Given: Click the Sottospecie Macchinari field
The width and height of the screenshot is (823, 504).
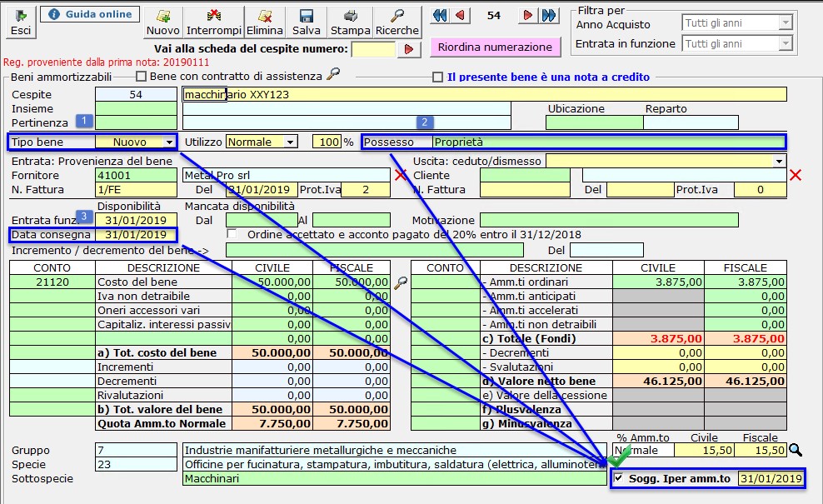Looking at the screenshot, I should coord(395,479).
